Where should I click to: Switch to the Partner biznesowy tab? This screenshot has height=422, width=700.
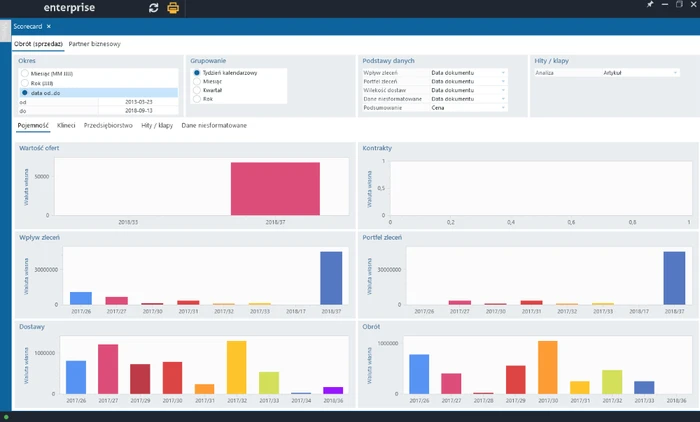tap(94, 44)
